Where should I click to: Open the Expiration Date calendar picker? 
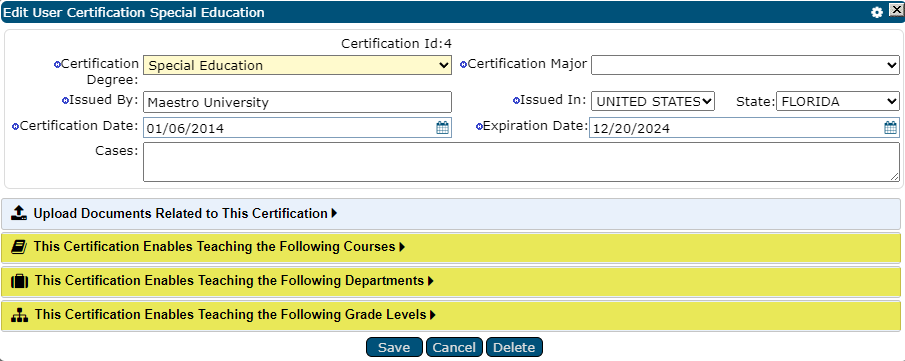click(x=890, y=128)
